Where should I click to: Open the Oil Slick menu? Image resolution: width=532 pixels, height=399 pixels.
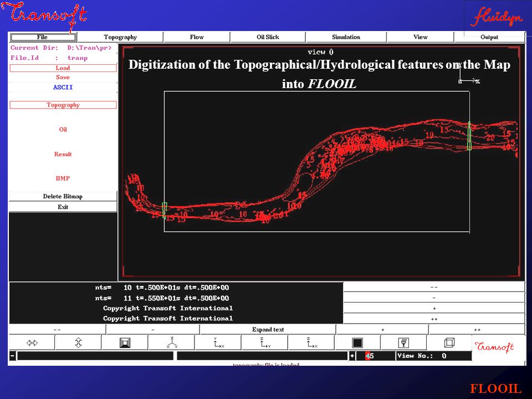[x=268, y=37]
